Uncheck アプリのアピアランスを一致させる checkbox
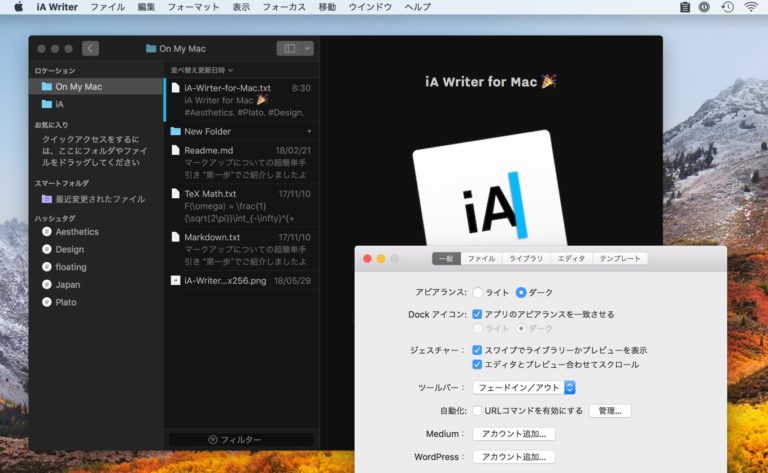 coord(477,314)
